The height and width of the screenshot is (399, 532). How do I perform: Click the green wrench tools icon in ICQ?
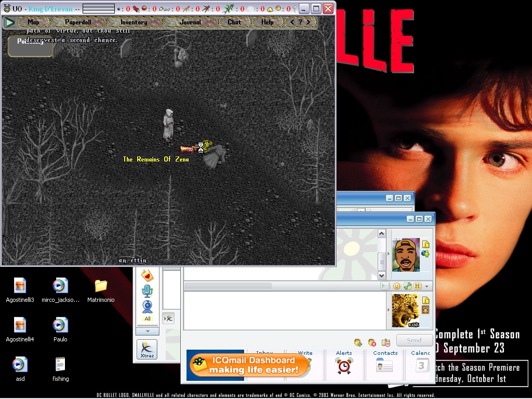tap(407, 286)
